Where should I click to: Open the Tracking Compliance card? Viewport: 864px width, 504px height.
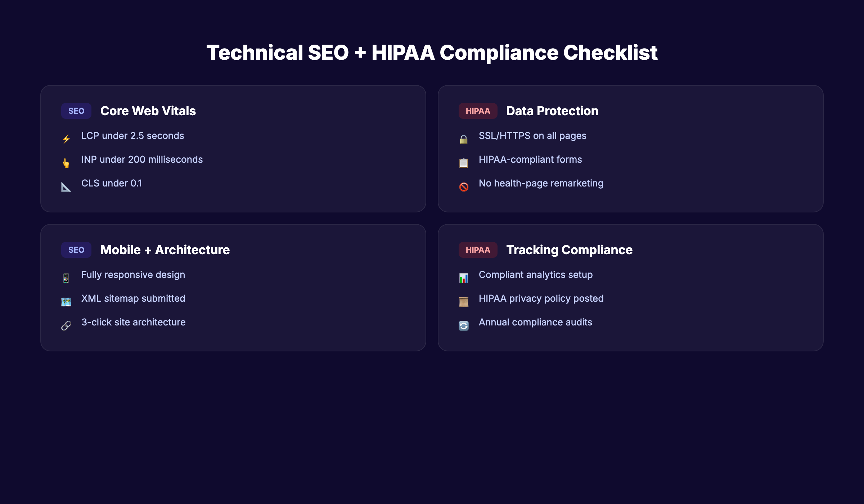tap(631, 287)
